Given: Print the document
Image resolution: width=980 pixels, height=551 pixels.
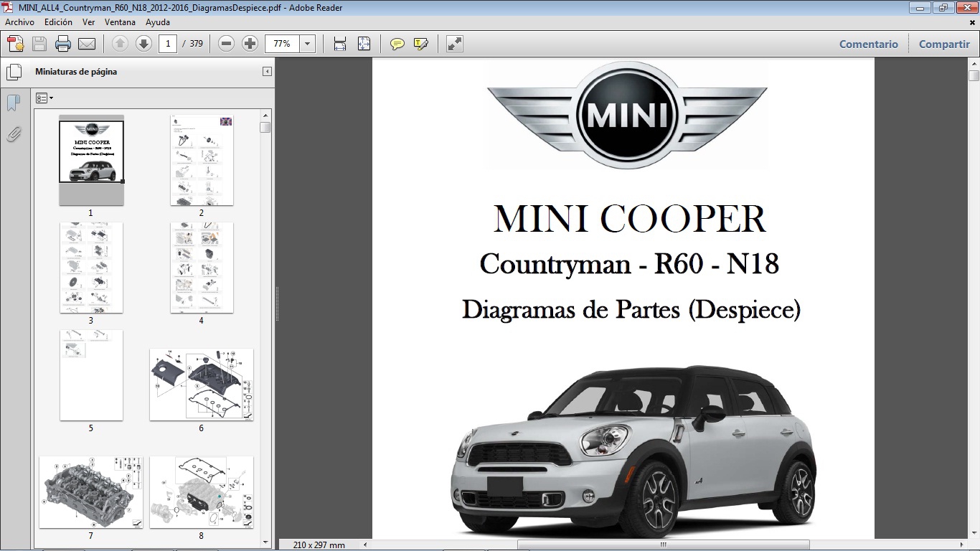Looking at the screenshot, I should [63, 44].
